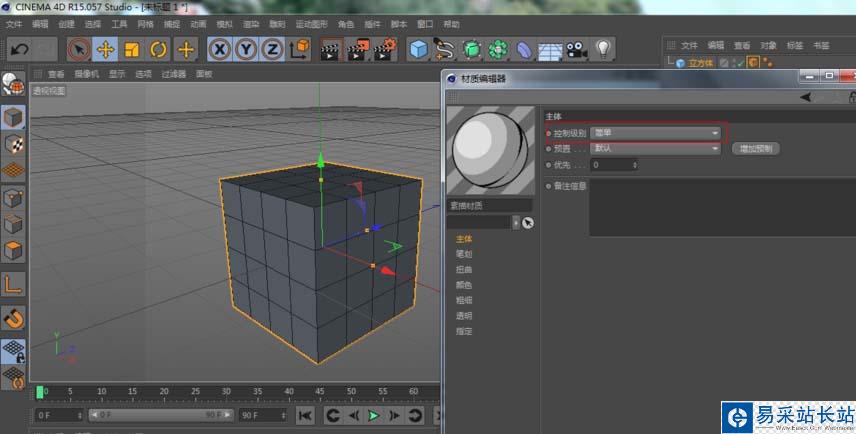Activate the Scale tool
This screenshot has height=434, width=856.
point(131,49)
